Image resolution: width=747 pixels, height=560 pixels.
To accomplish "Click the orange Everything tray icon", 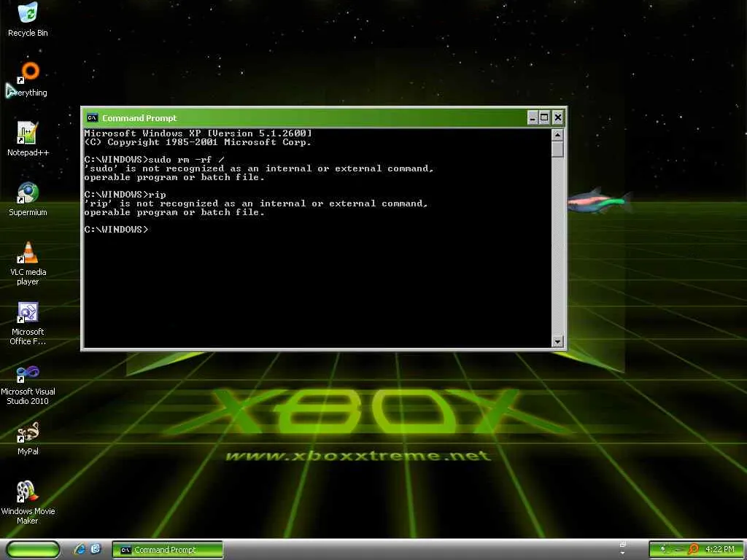I will (x=693, y=550).
